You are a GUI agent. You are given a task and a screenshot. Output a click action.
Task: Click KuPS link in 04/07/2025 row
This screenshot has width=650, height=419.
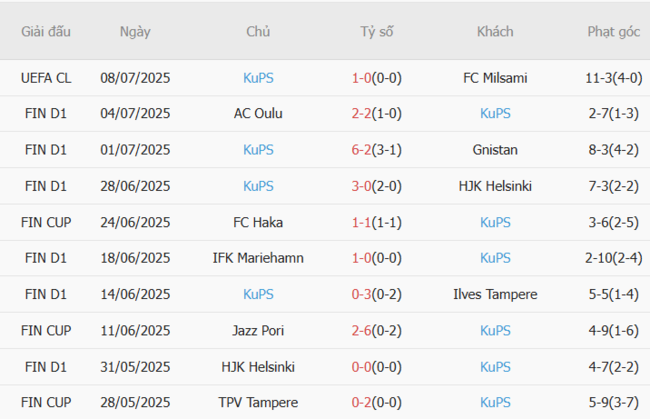[495, 114]
